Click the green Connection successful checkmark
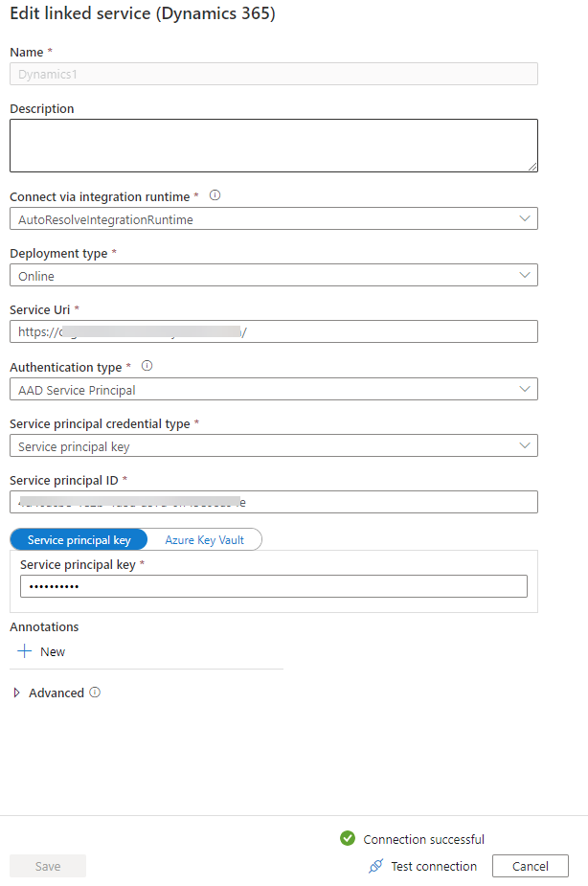Screen dimensions: 588x886 348,838
